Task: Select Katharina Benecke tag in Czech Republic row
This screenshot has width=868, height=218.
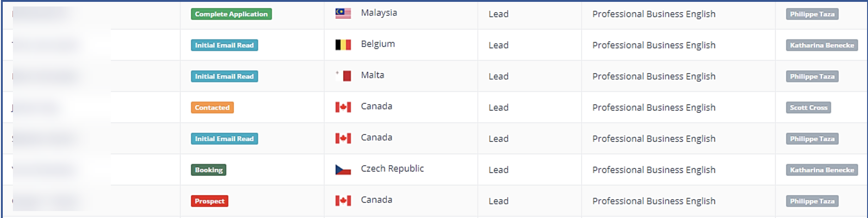Action: pyautogui.click(x=822, y=170)
